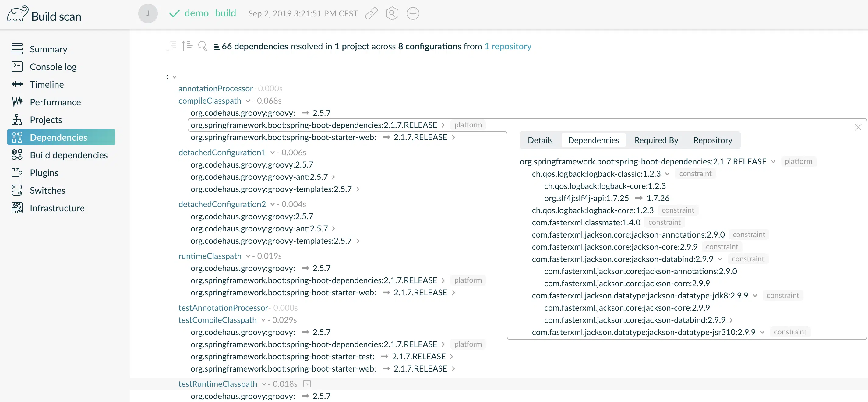Expand groovy-ant:2.5.7 under detachedConfiguration1
868x402 pixels.
click(333, 177)
